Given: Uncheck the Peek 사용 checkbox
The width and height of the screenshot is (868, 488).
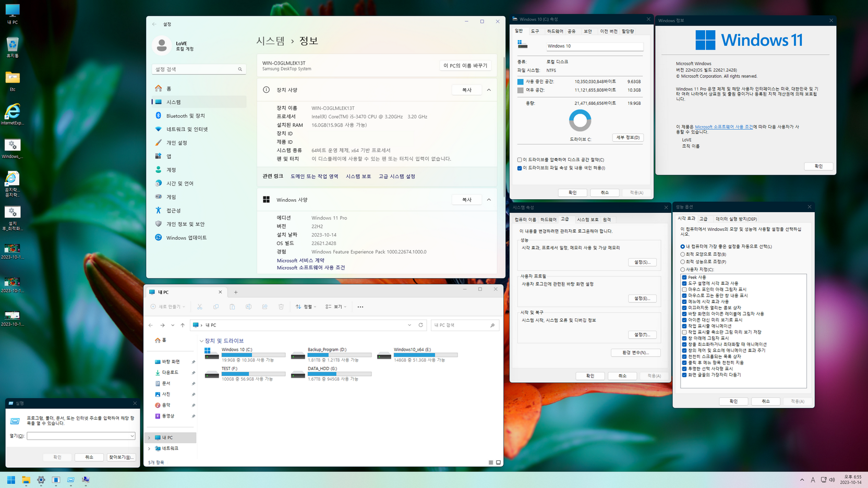Looking at the screenshot, I should 684,277.
